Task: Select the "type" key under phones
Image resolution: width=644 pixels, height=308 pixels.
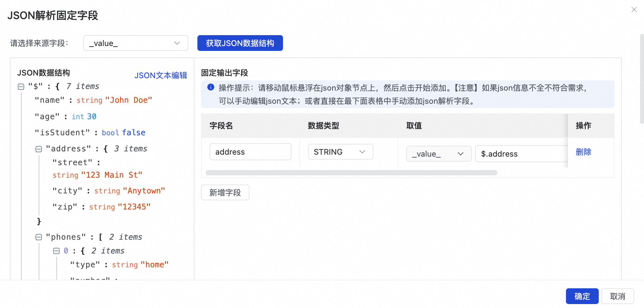Action: tap(85, 265)
